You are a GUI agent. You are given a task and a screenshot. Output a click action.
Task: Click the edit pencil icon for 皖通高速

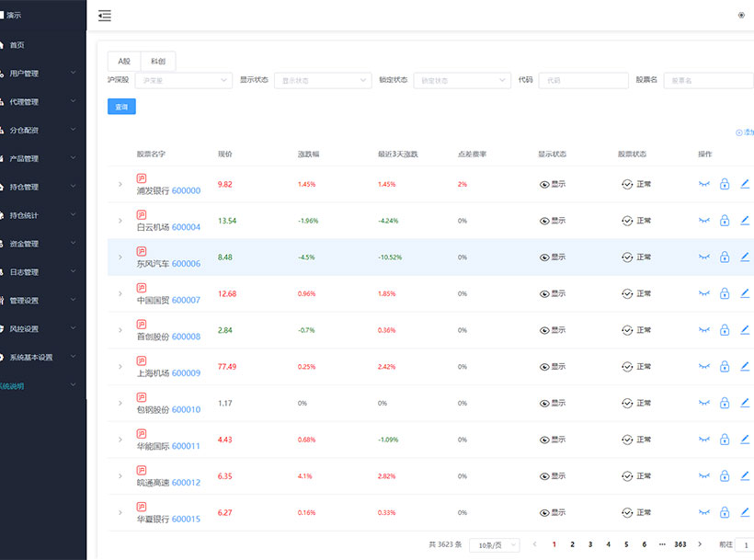tap(745, 475)
